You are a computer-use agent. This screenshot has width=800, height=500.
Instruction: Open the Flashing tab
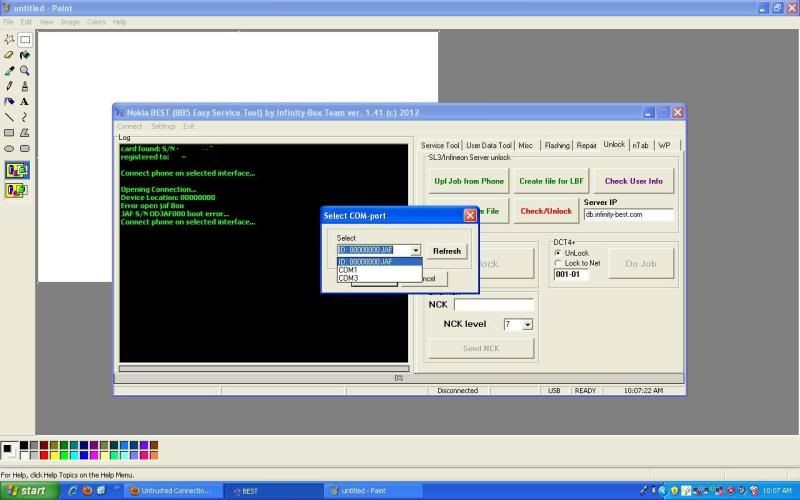pos(557,145)
